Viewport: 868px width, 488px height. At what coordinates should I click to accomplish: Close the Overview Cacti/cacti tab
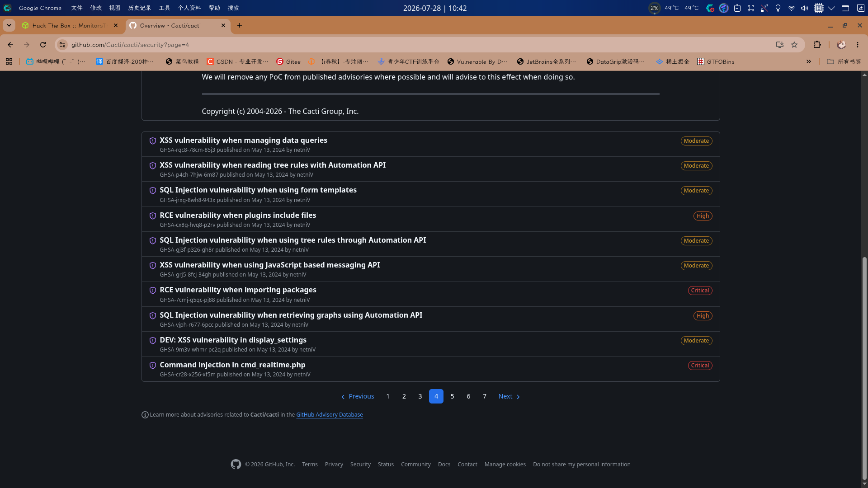tap(223, 25)
